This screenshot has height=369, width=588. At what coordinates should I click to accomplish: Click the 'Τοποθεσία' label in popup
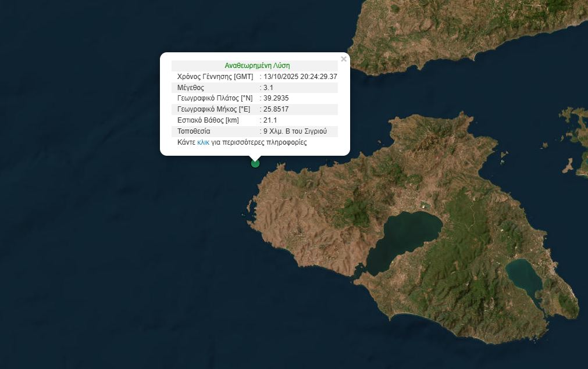click(194, 131)
